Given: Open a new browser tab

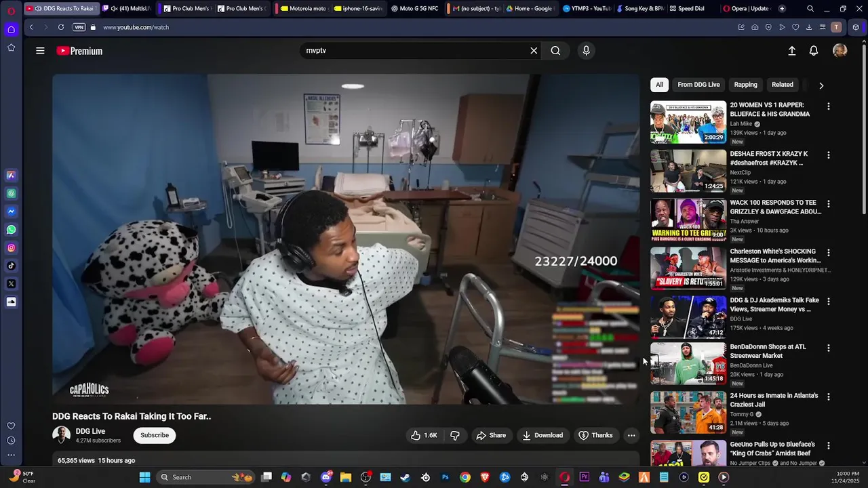Looking at the screenshot, I should pyautogui.click(x=782, y=9).
